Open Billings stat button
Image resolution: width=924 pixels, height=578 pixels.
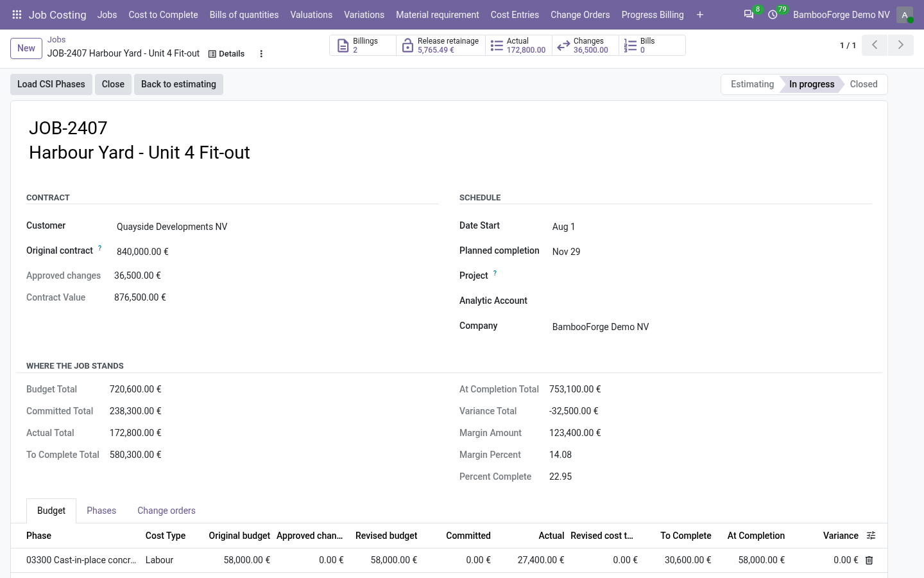(363, 46)
